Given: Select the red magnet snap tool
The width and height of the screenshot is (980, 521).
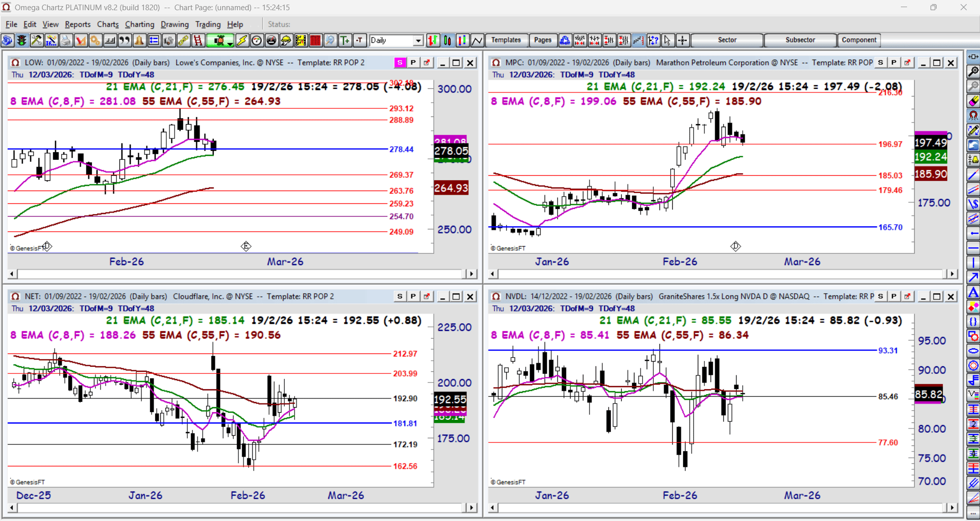Looking at the screenshot, I should 973,116.
